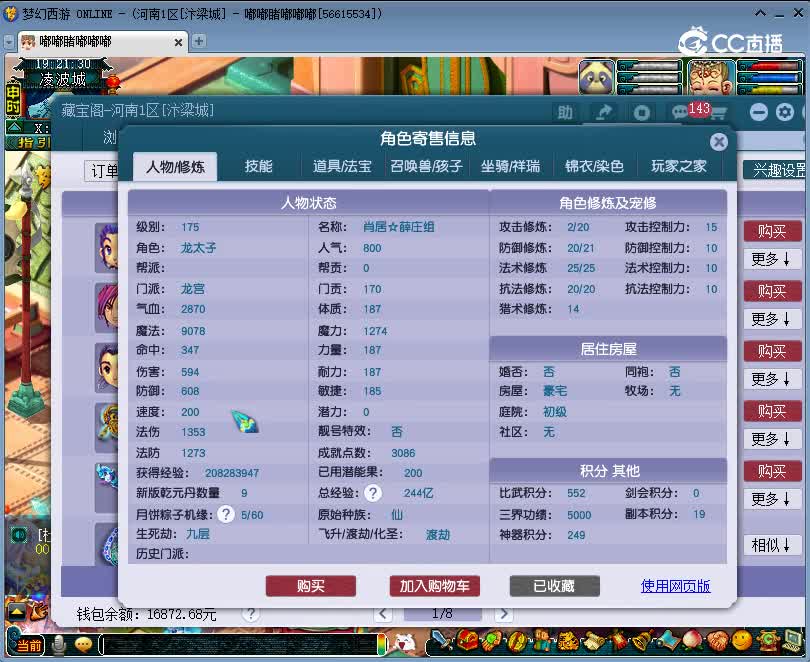Click the 凌波城 map name label
810x662 pixels.
(x=63, y=80)
